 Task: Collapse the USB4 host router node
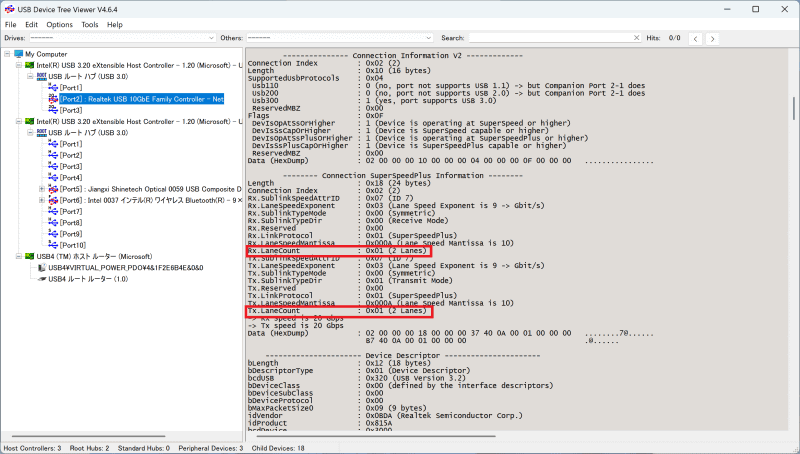pos(19,256)
